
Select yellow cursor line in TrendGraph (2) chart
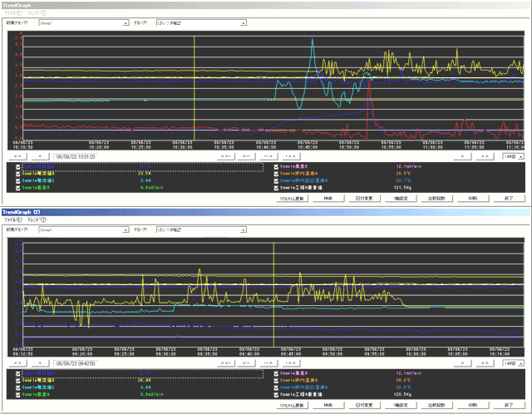(x=273, y=294)
